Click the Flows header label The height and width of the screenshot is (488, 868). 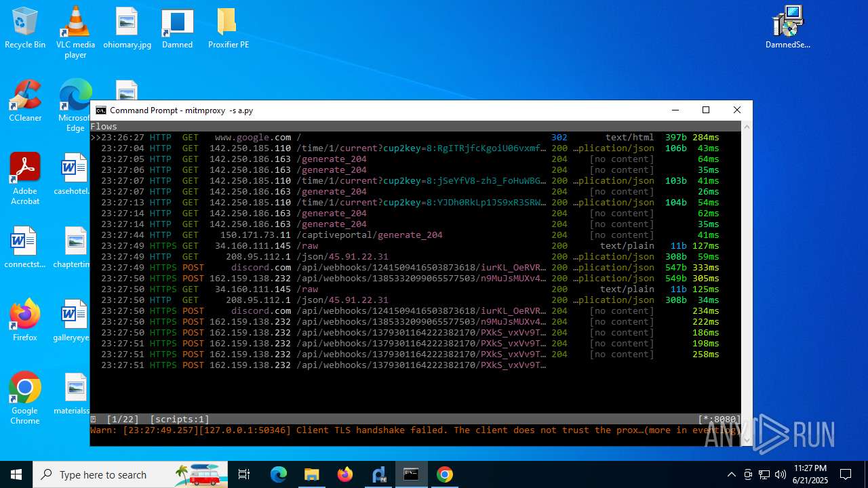[104, 127]
